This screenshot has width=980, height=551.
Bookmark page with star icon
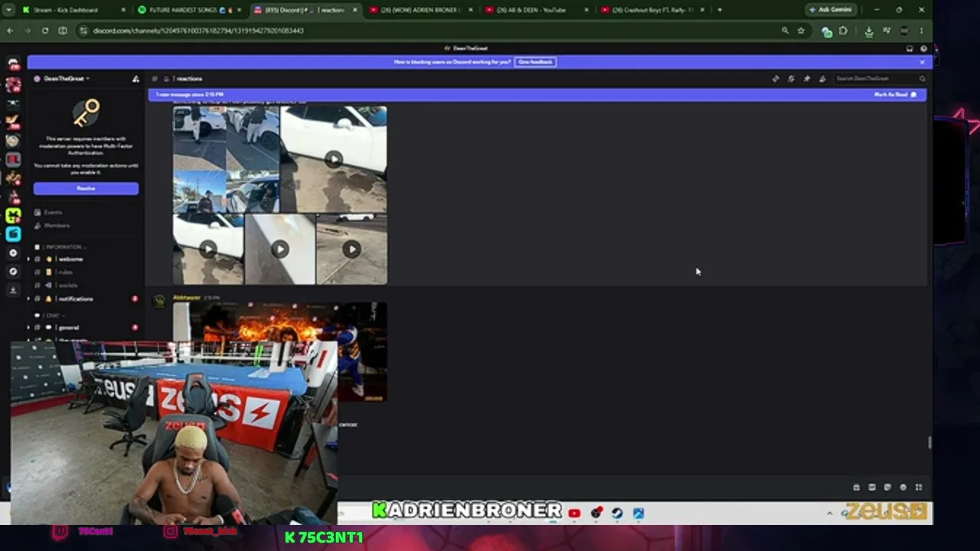[x=801, y=31]
